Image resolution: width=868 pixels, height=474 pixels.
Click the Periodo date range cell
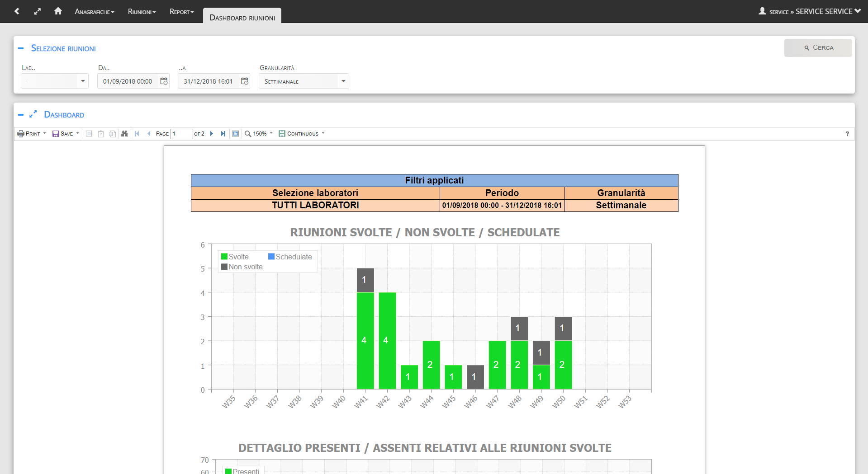pyautogui.click(x=502, y=205)
